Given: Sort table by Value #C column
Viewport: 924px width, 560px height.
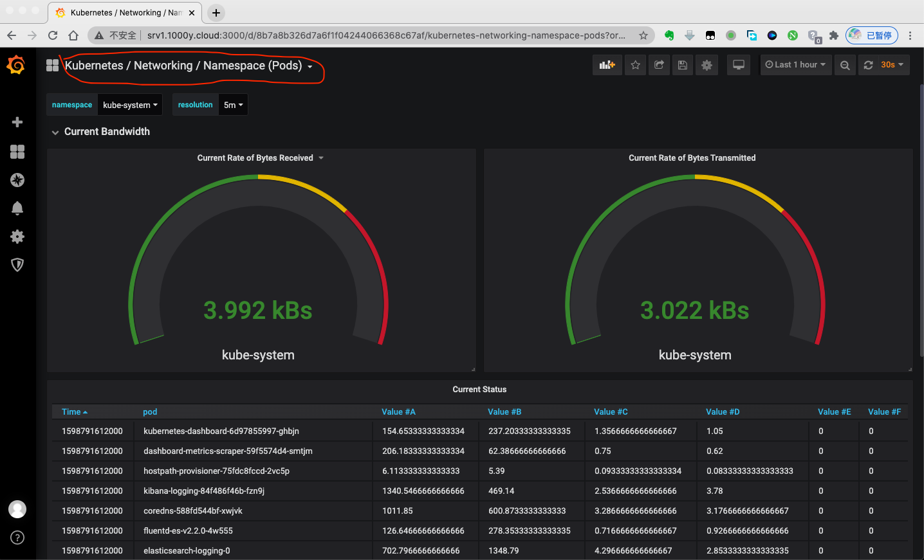Looking at the screenshot, I should [x=611, y=412].
